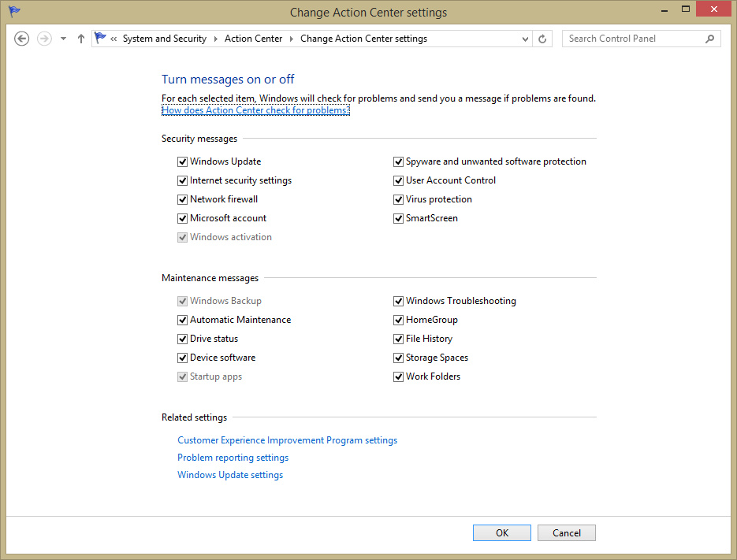This screenshot has height=560, width=737.
Task: Click the 'Turn messages on or off' heading
Action: coord(228,80)
